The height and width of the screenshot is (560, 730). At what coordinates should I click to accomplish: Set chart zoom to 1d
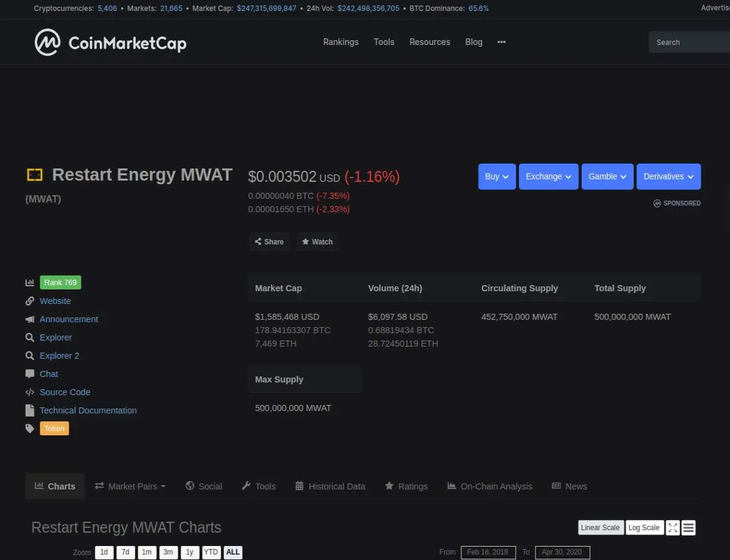pyautogui.click(x=104, y=552)
